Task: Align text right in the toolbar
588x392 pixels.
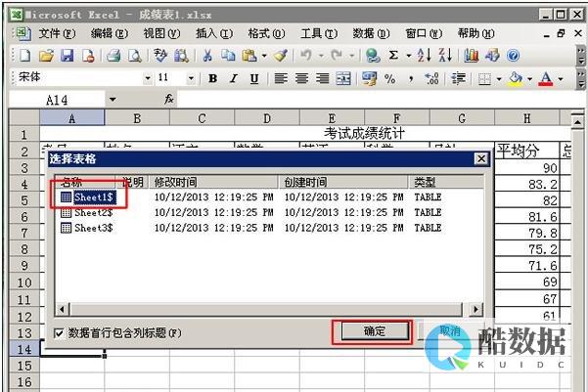Action: pyautogui.click(x=322, y=78)
